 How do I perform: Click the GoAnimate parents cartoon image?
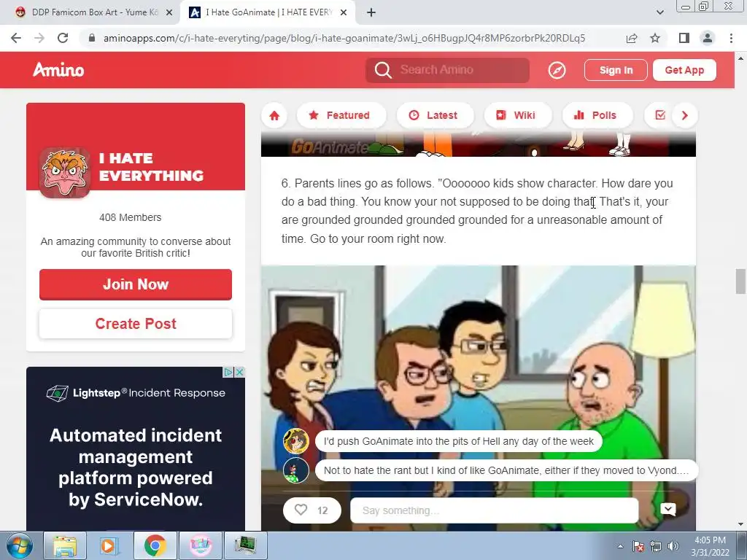pyautogui.click(x=478, y=398)
